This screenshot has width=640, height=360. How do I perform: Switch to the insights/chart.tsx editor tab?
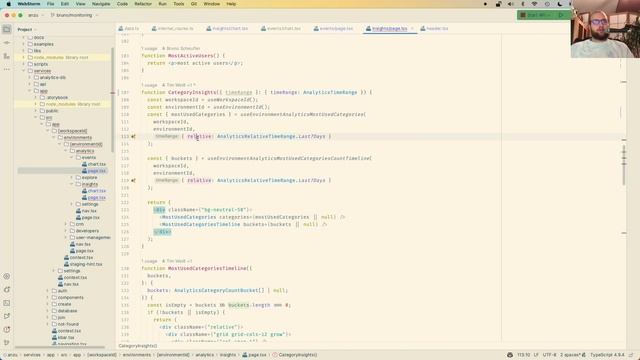(x=227, y=29)
